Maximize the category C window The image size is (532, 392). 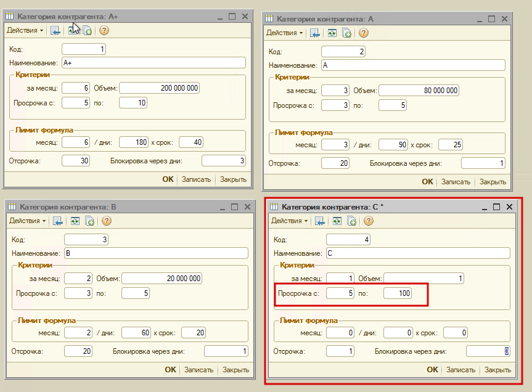496,207
